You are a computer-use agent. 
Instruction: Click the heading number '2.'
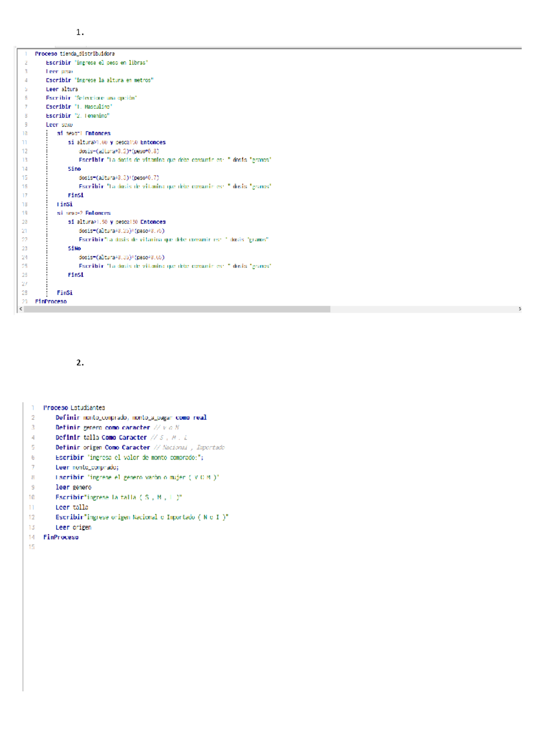pyautogui.click(x=80, y=363)
